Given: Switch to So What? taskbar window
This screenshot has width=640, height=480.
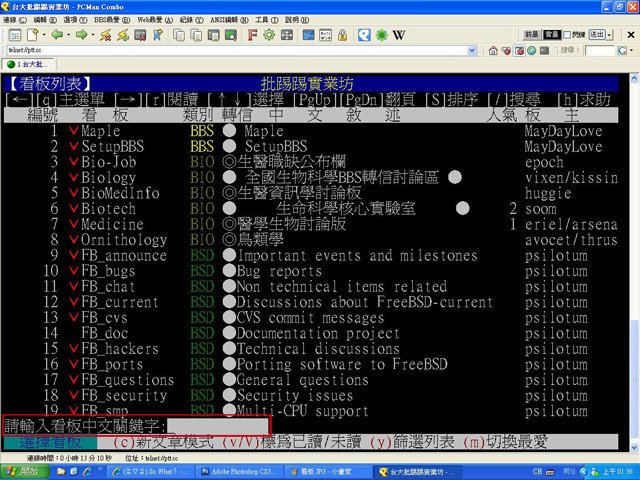Looking at the screenshot, I should (x=149, y=472).
